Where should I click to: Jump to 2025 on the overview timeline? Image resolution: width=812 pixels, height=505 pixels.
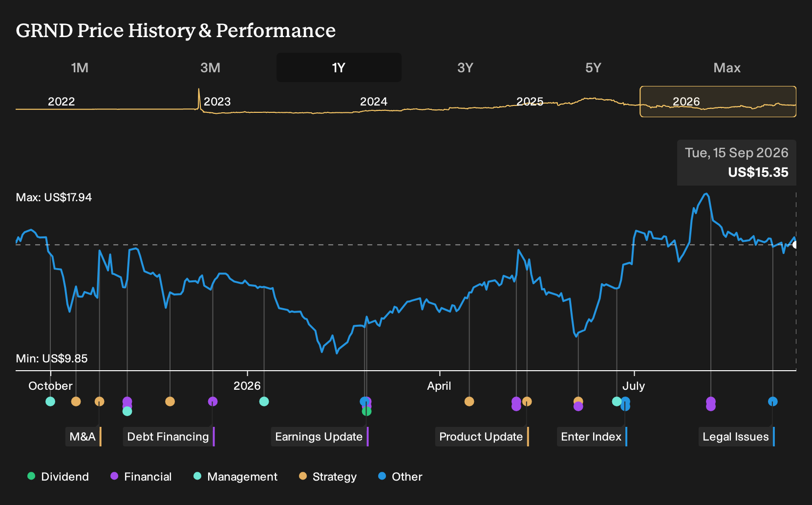click(x=530, y=102)
